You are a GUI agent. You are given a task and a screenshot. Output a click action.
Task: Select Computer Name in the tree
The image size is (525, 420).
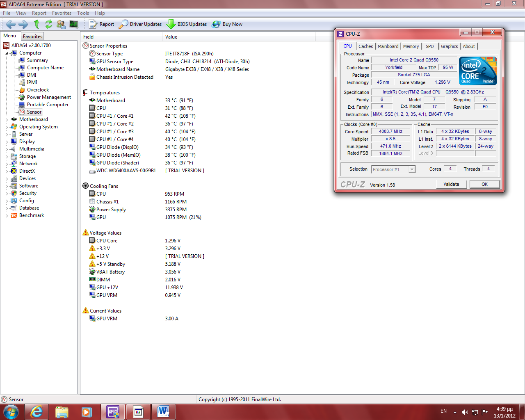(45, 68)
